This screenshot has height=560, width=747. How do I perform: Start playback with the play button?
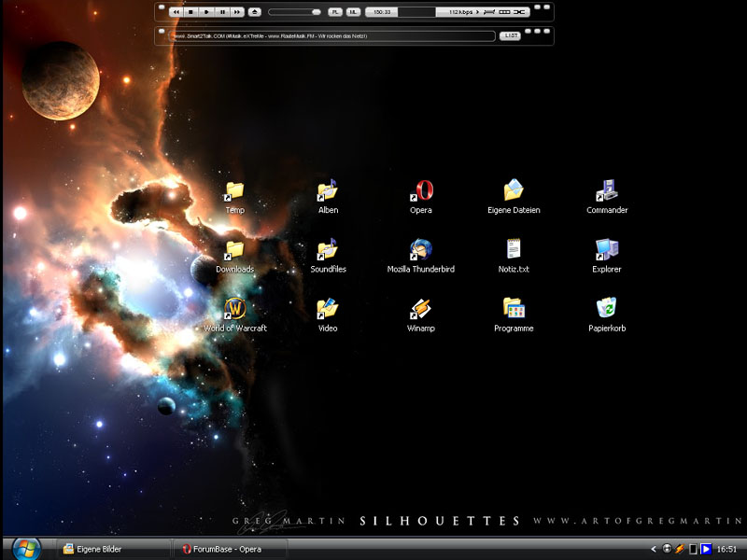[x=206, y=12]
